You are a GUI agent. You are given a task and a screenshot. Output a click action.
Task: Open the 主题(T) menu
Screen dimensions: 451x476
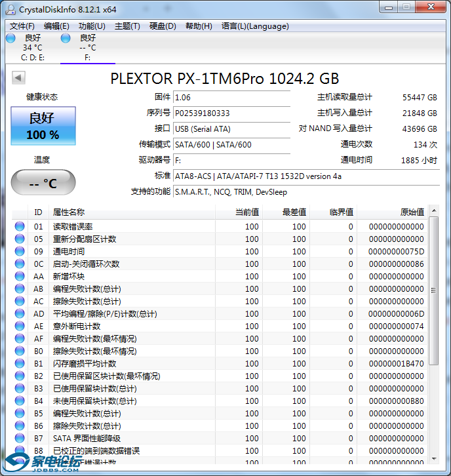pos(127,26)
